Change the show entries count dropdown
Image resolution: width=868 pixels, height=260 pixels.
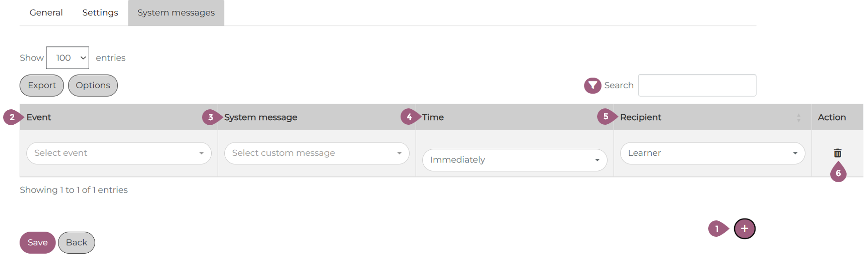pos(67,58)
